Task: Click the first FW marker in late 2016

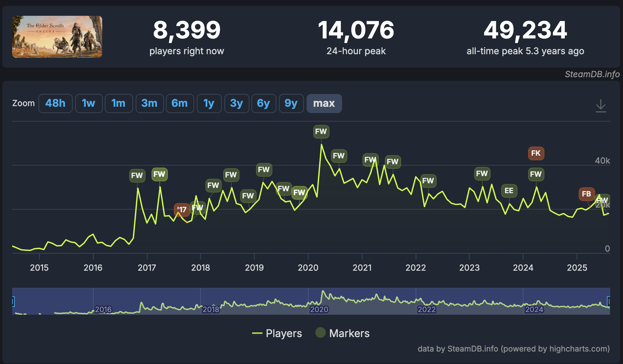Action: click(137, 175)
